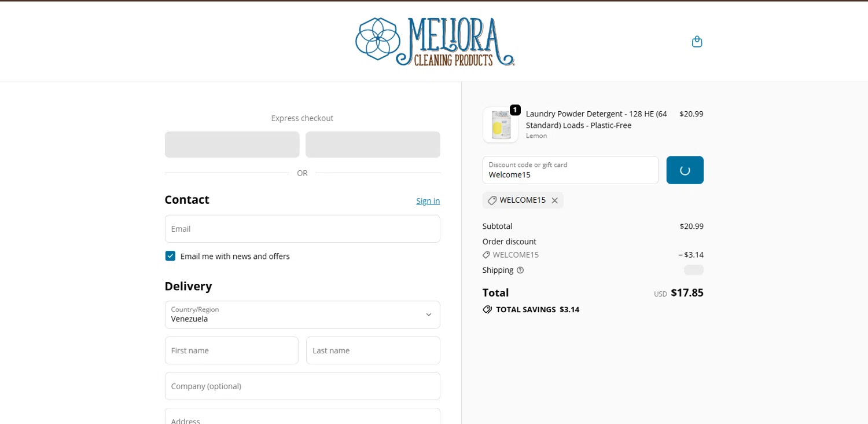This screenshot has height=424, width=868.
Task: Click the TOTAL SAVINGS $3.14 text
Action: click(x=538, y=310)
